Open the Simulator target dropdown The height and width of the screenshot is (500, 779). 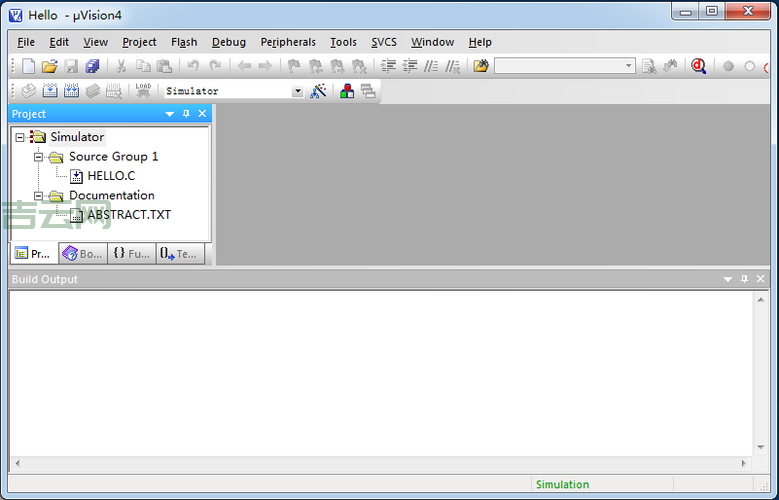click(297, 91)
